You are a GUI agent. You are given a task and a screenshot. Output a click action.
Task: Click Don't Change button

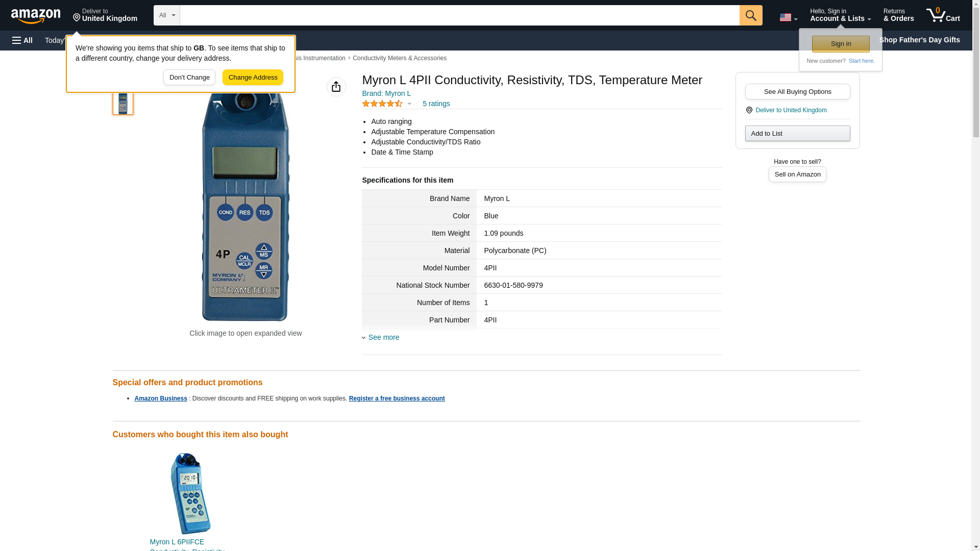tap(189, 78)
